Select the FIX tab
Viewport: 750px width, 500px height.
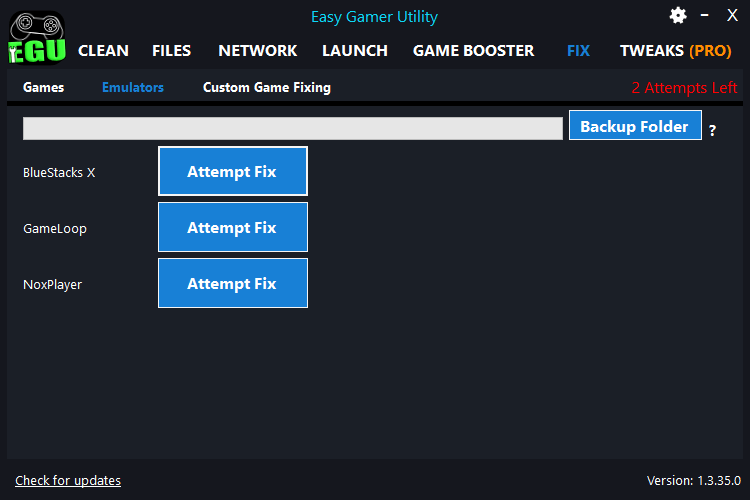coord(578,51)
